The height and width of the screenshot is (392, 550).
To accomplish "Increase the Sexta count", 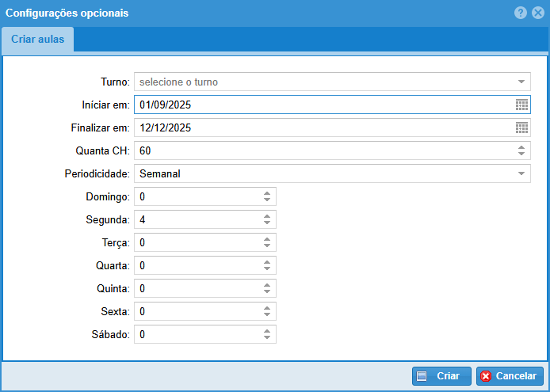I will coord(267,308).
